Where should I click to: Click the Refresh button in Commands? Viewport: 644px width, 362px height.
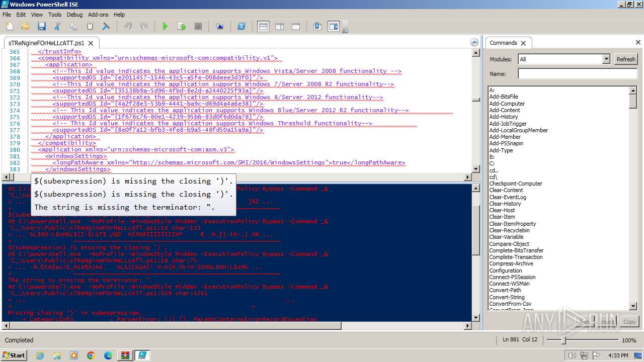pos(626,59)
